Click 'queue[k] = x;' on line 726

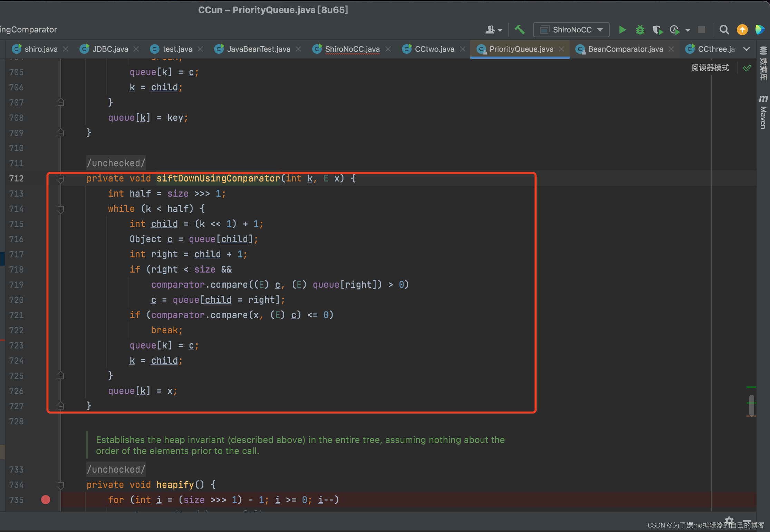(x=143, y=391)
